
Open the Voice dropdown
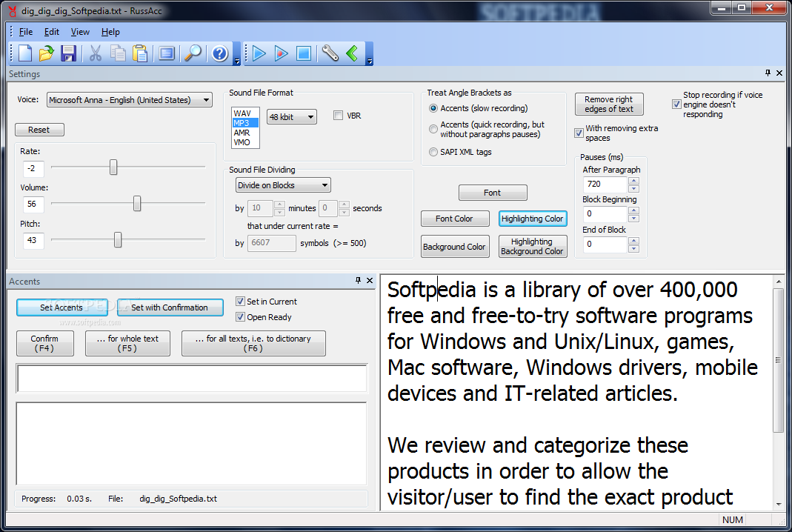[130, 100]
